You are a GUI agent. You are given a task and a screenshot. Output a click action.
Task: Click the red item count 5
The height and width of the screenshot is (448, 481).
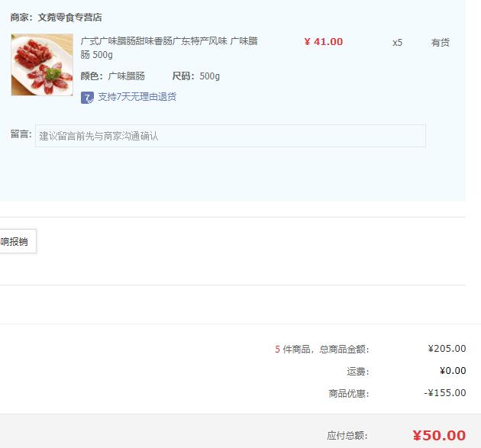pos(277,350)
